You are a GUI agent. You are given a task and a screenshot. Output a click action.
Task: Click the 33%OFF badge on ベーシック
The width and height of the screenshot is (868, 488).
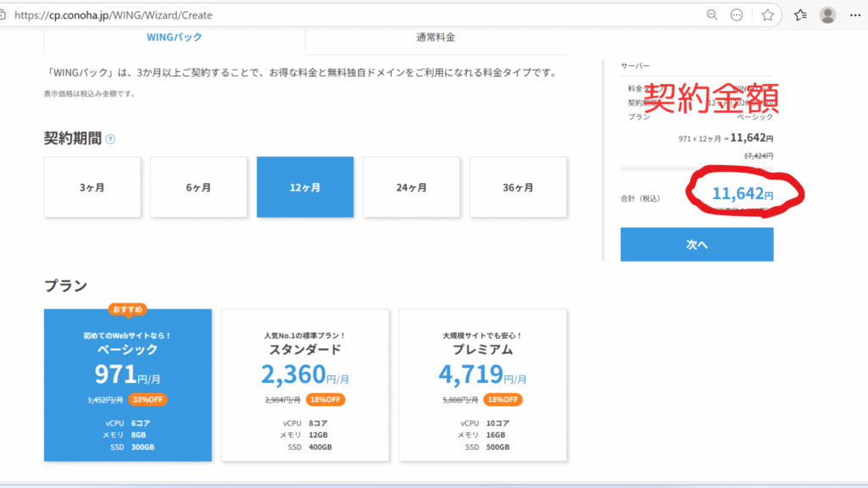pos(147,400)
